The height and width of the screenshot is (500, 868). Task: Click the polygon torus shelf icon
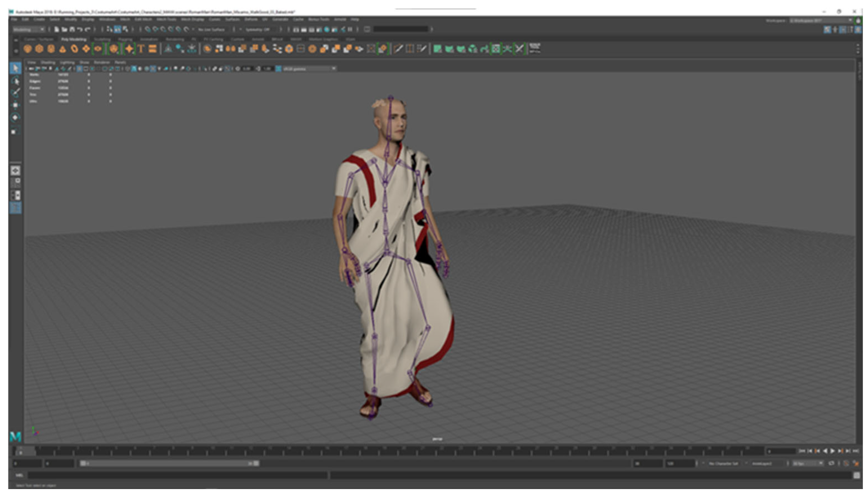[74, 49]
